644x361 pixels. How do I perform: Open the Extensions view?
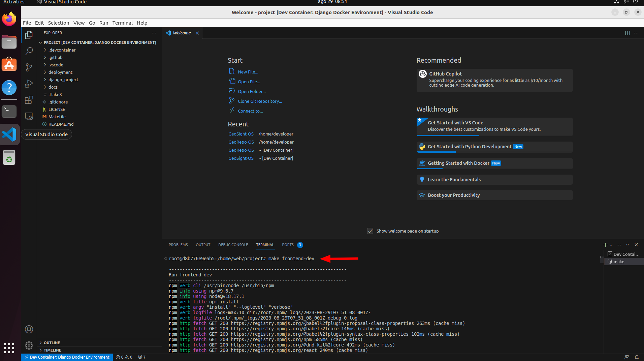pyautogui.click(x=29, y=100)
